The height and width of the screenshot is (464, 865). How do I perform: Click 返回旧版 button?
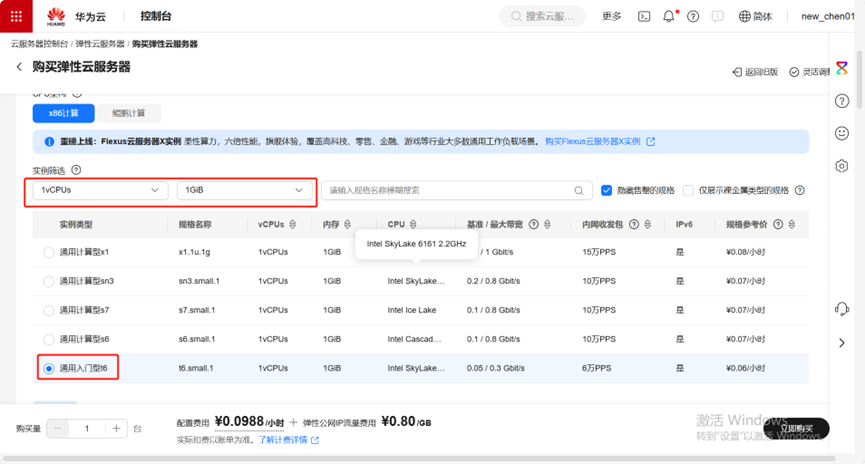(755, 72)
